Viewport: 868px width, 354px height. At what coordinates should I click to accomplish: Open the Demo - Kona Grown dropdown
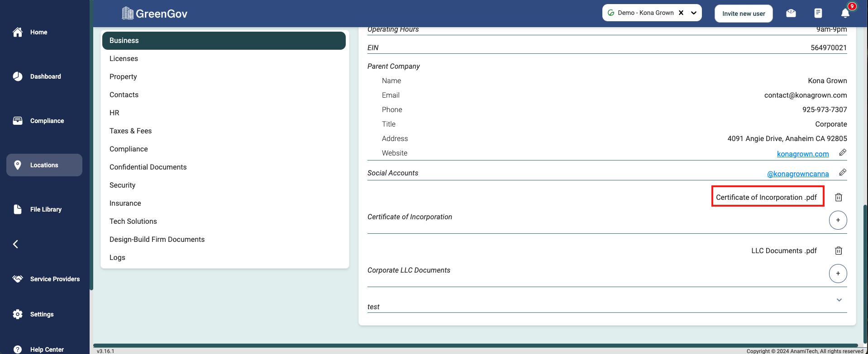coord(693,13)
